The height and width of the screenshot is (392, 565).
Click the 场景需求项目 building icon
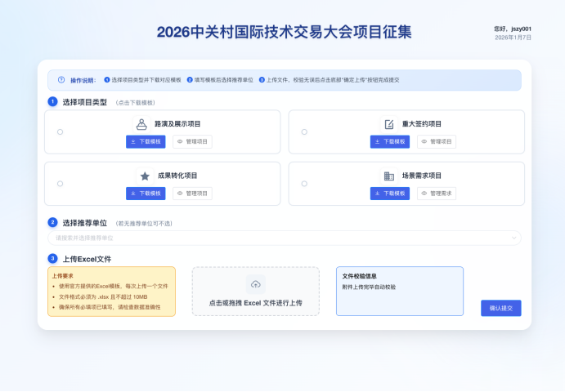click(x=389, y=176)
